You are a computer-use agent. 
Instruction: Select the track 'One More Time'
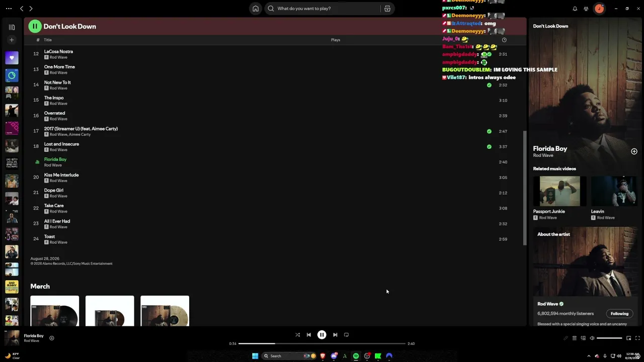[x=59, y=67]
